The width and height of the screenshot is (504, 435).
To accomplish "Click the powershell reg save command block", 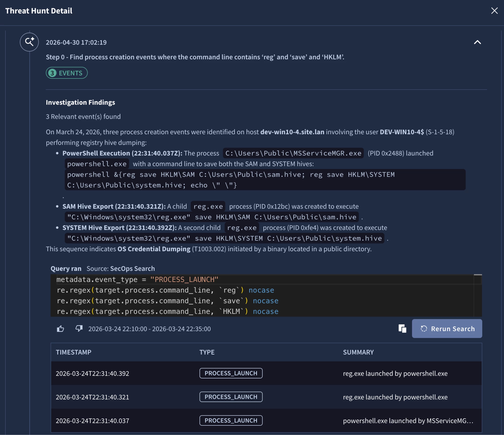I will 265,180.
